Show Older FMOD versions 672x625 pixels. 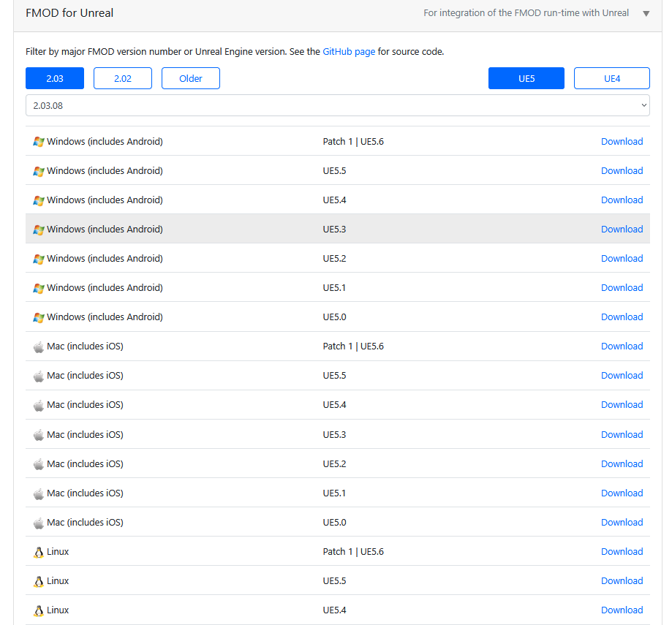tap(191, 78)
